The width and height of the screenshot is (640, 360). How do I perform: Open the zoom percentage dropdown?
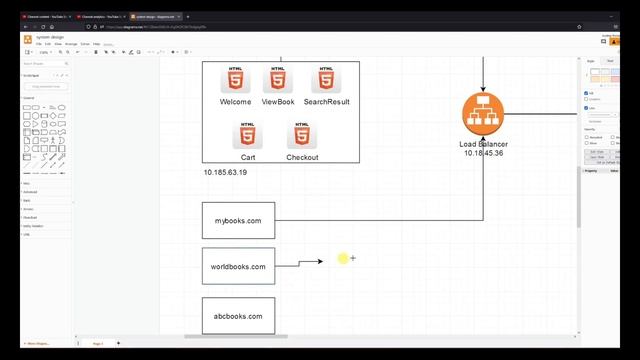45,53
